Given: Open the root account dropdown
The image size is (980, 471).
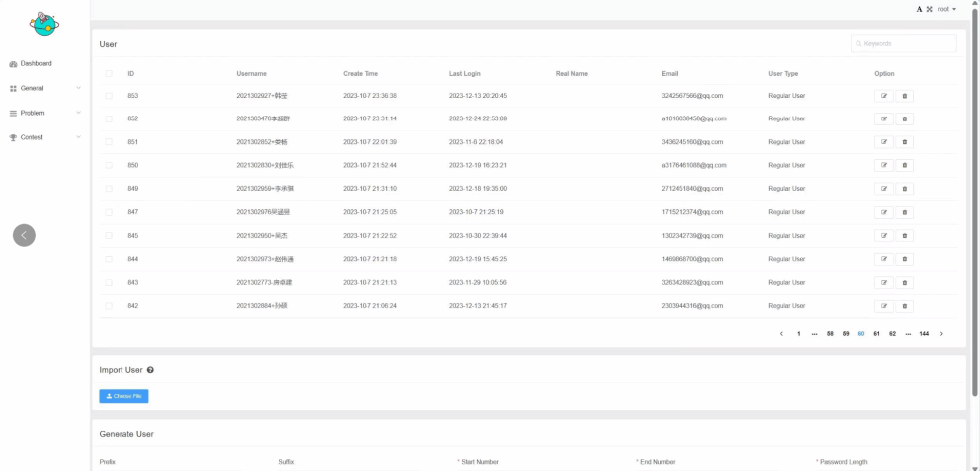Looking at the screenshot, I should (946, 9).
